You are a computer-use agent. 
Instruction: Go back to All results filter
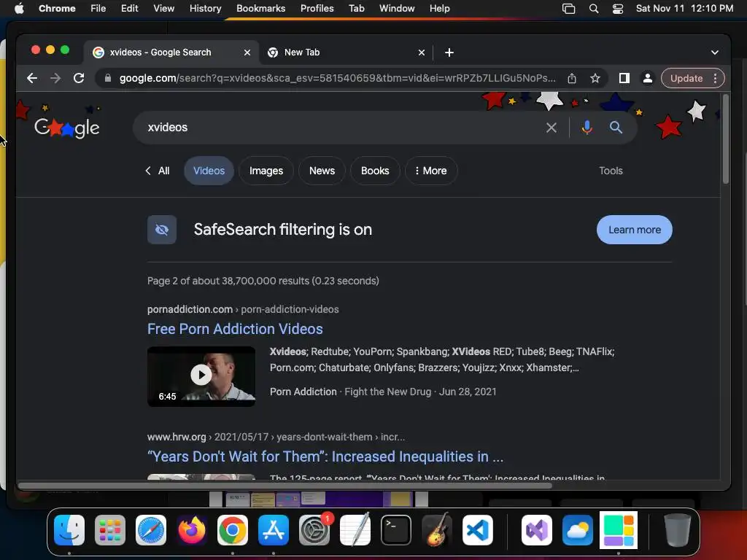(158, 171)
